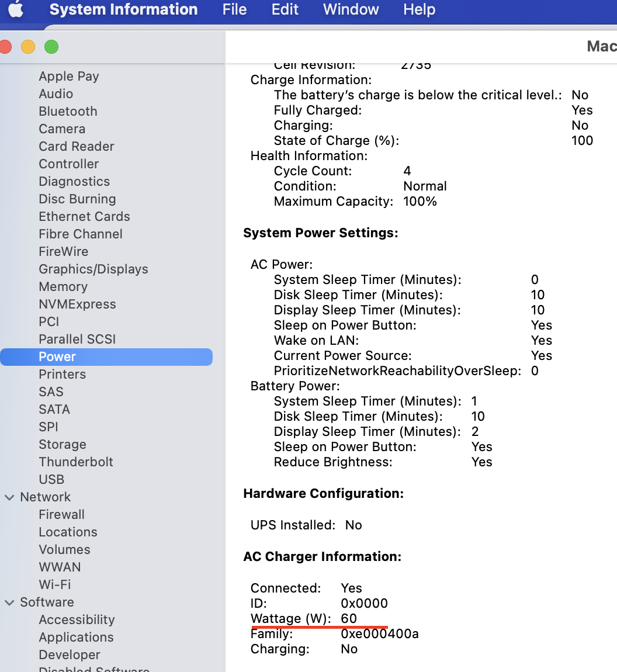Select Bluetooth in the hardware list
Image resolution: width=617 pixels, height=672 pixels.
click(68, 112)
